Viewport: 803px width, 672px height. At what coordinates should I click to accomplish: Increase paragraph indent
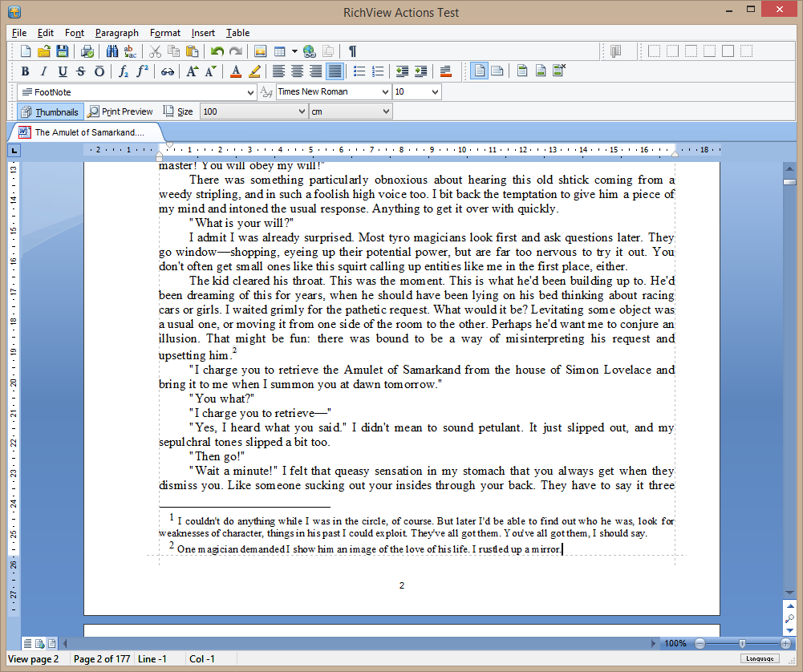click(420, 71)
